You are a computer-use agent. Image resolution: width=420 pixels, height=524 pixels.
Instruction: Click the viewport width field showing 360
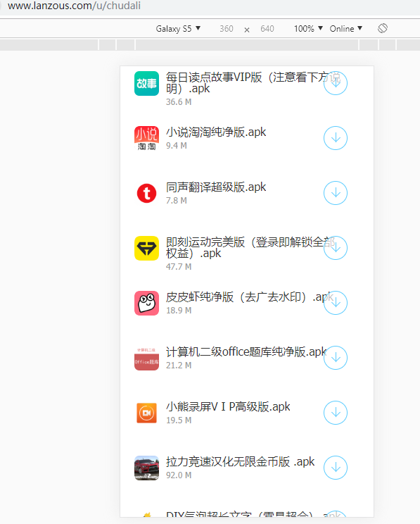227,29
